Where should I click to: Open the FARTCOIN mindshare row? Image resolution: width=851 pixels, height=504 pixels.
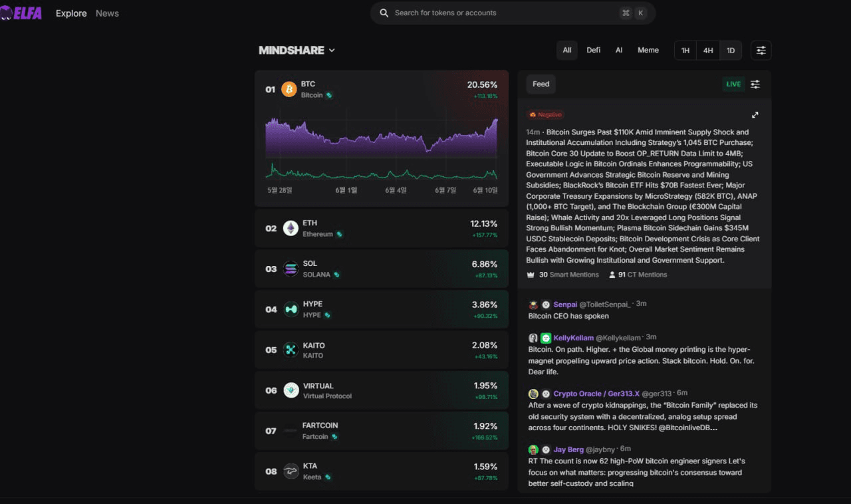[x=382, y=431]
